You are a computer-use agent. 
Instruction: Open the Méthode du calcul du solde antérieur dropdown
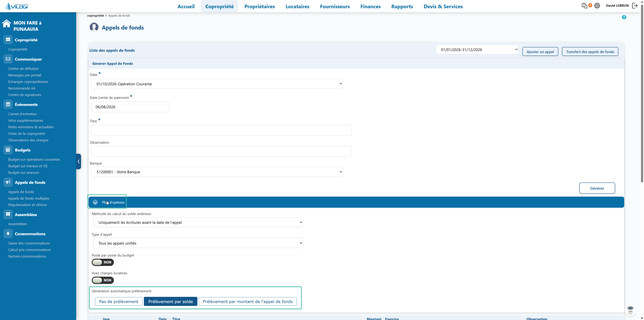(198, 222)
